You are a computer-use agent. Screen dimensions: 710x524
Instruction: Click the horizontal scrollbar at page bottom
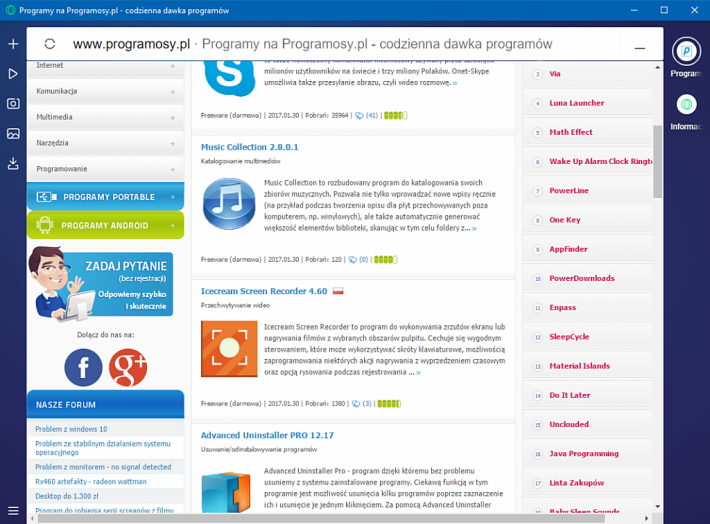(x=321, y=519)
